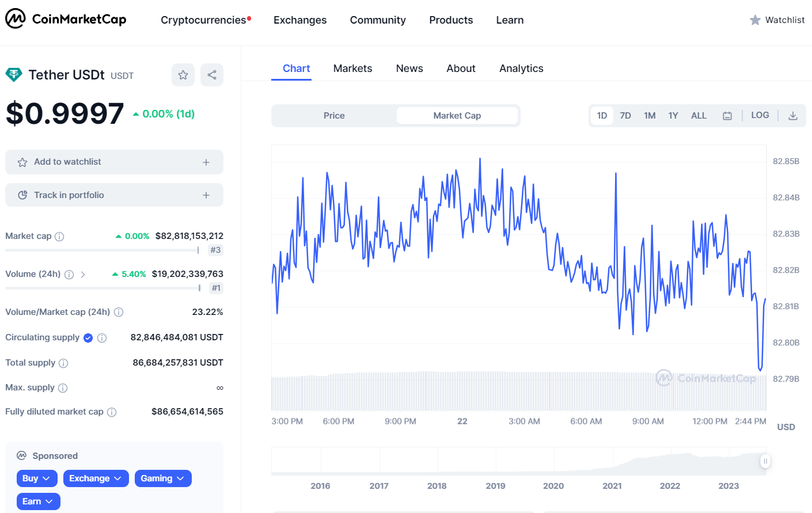This screenshot has height=513, width=812.
Task: Select the ALL time range
Action: (x=699, y=116)
